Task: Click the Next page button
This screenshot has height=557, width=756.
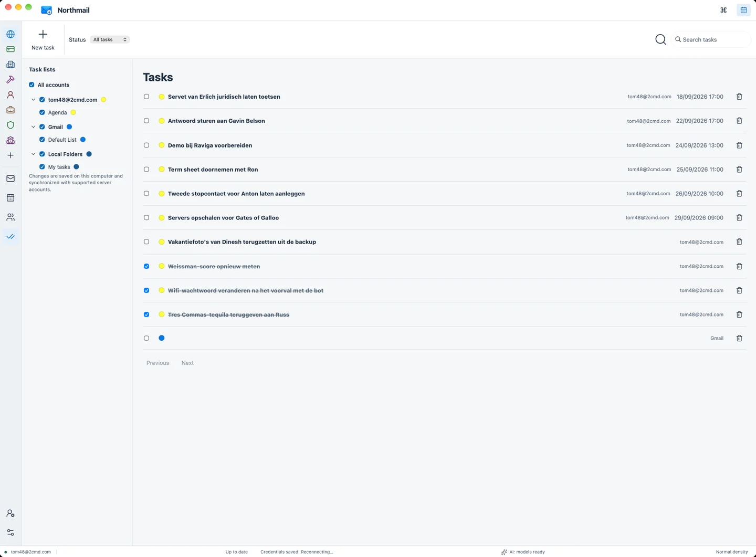Action: (187, 363)
